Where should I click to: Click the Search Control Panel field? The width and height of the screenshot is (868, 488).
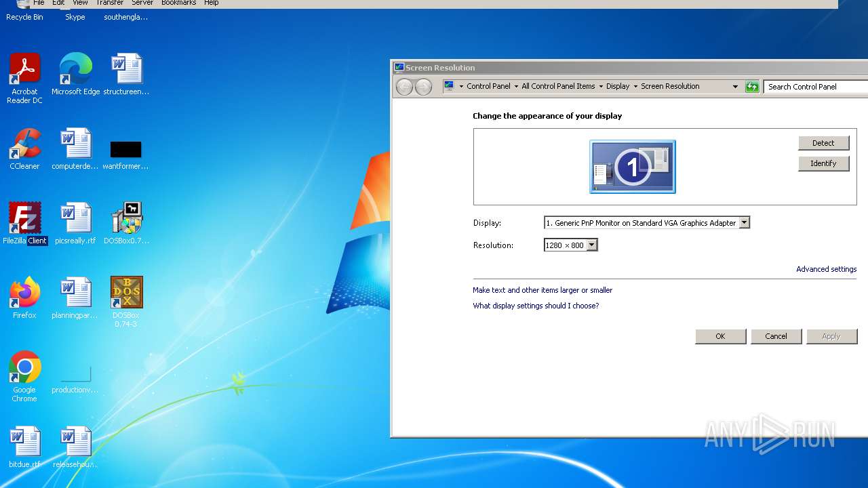tap(816, 87)
